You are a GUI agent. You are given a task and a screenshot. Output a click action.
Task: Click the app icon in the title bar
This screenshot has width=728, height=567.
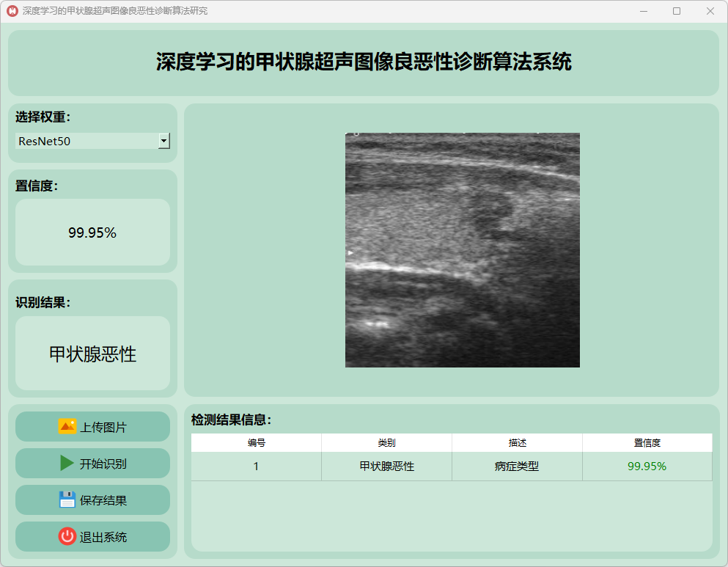pyautogui.click(x=12, y=11)
